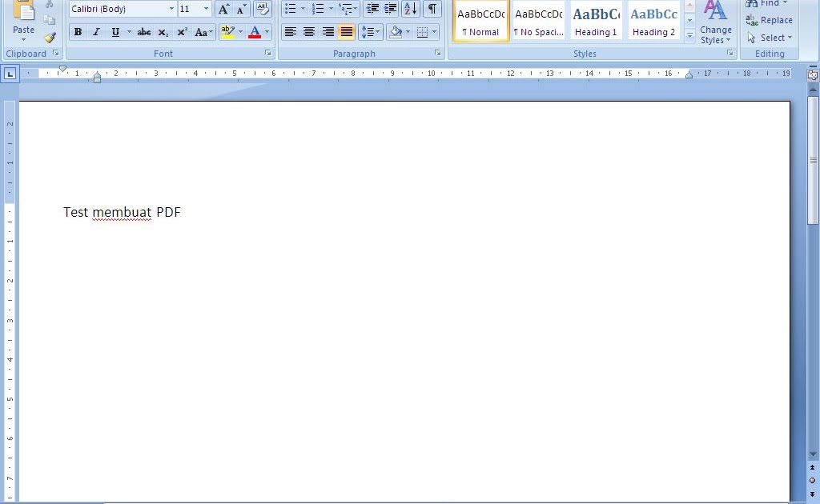Open Paragraph dialog launcher
820x504 pixels.
coord(437,53)
